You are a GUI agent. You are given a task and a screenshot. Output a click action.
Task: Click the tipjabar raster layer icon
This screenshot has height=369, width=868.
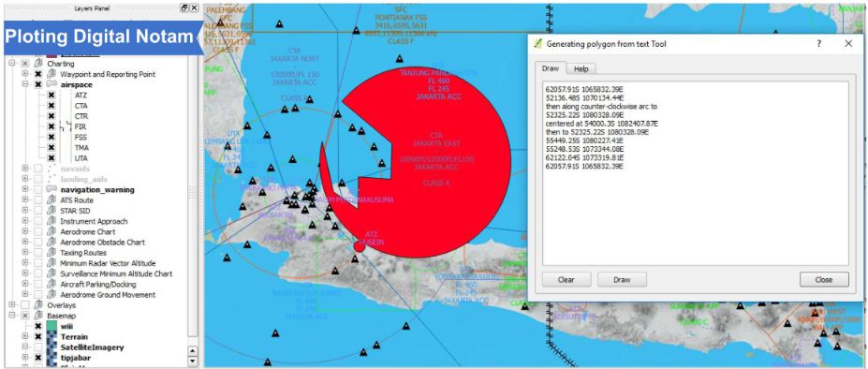pyautogui.click(x=51, y=358)
